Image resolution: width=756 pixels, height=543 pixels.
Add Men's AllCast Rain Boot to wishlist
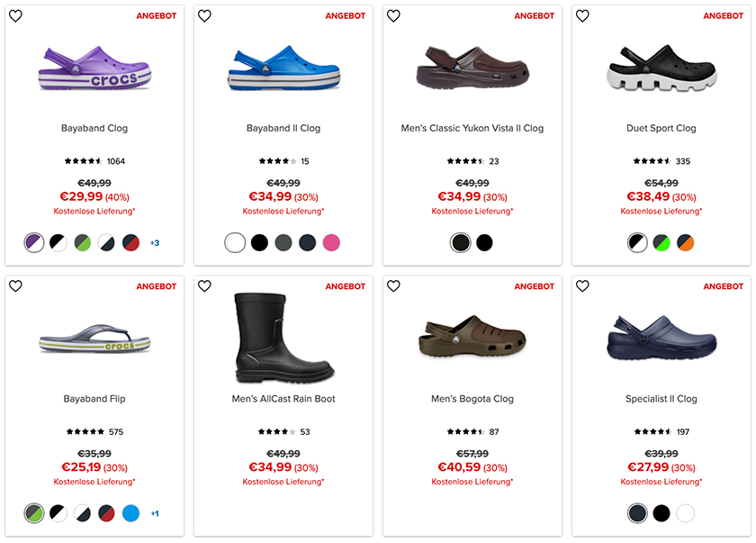[204, 286]
